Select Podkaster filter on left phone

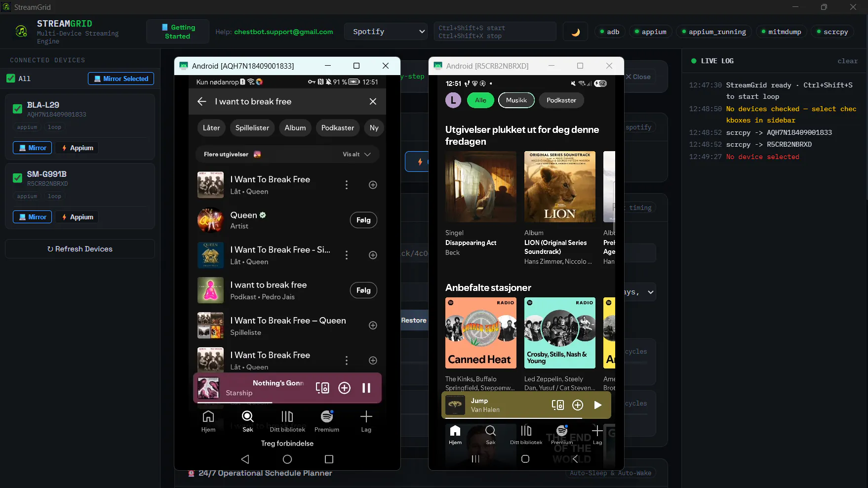point(338,128)
